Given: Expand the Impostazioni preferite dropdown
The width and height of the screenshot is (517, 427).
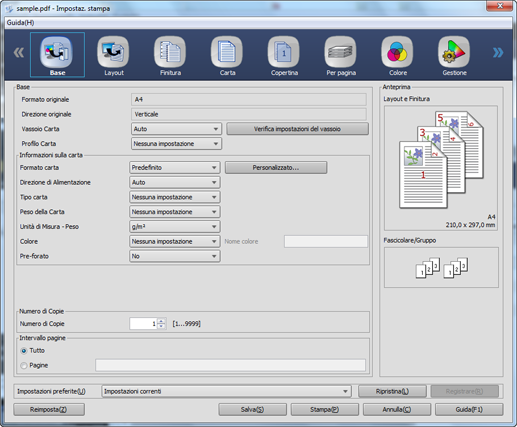Looking at the screenshot, I should coord(226,391).
